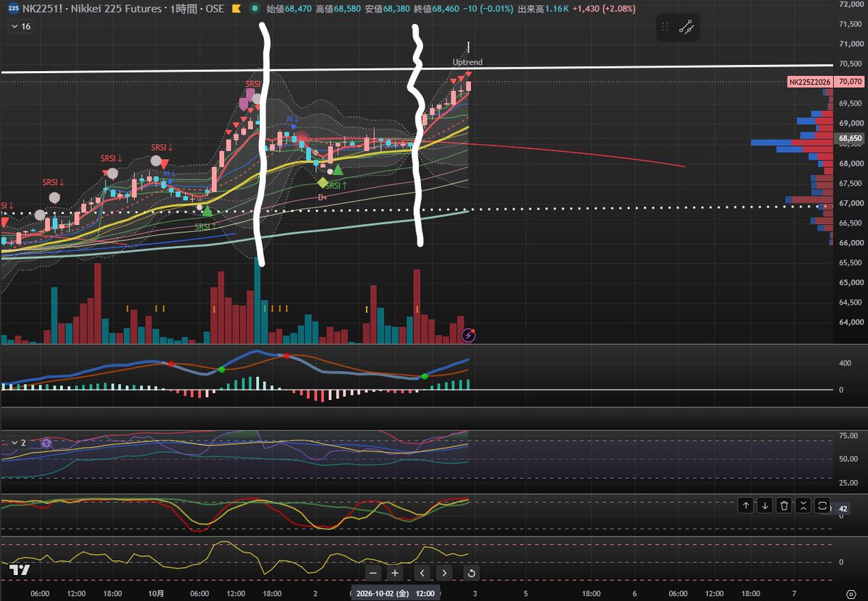The width and height of the screenshot is (868, 601).
Task: Click the TradingView logo
Action: pyautogui.click(x=20, y=570)
